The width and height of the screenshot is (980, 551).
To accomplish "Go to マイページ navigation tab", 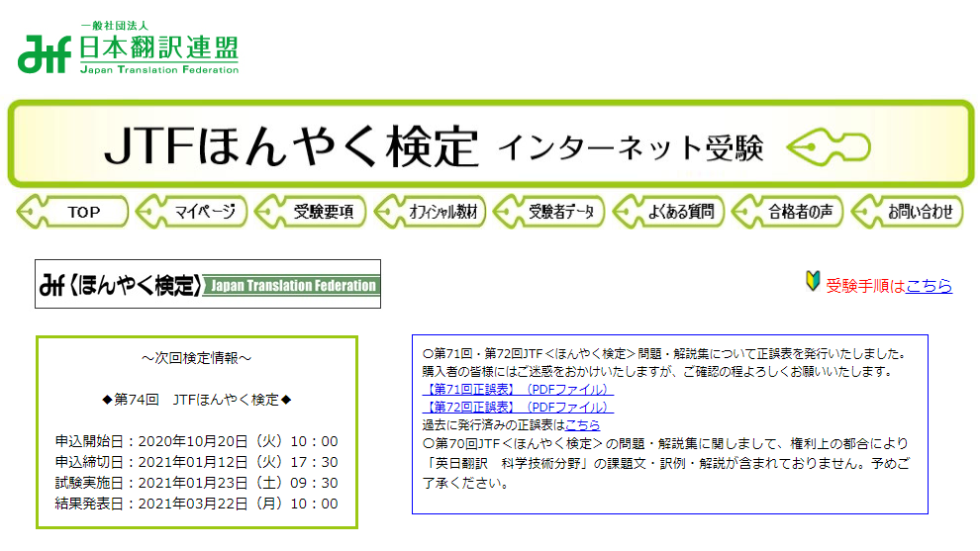I will [x=192, y=212].
